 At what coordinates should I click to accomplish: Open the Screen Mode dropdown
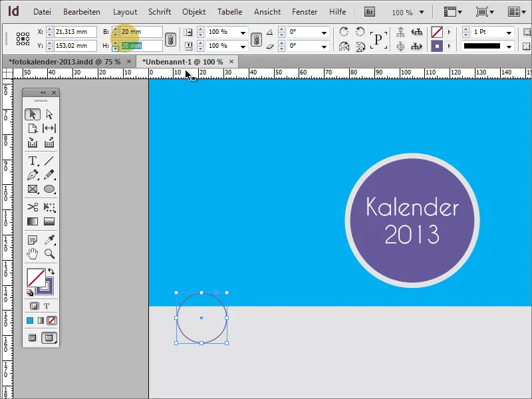485,12
